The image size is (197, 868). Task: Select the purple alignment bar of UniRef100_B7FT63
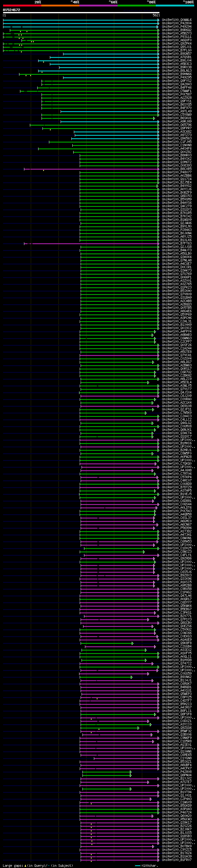click(91, 244)
